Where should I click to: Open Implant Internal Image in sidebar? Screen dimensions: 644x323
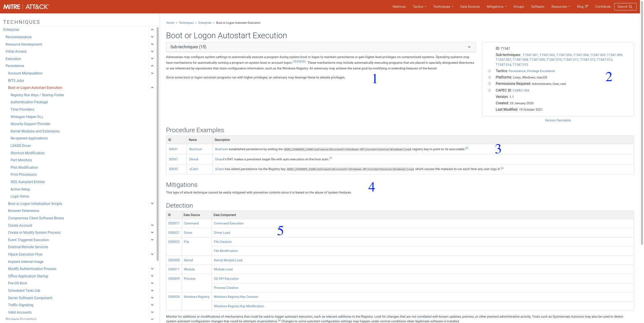[x=26, y=262]
